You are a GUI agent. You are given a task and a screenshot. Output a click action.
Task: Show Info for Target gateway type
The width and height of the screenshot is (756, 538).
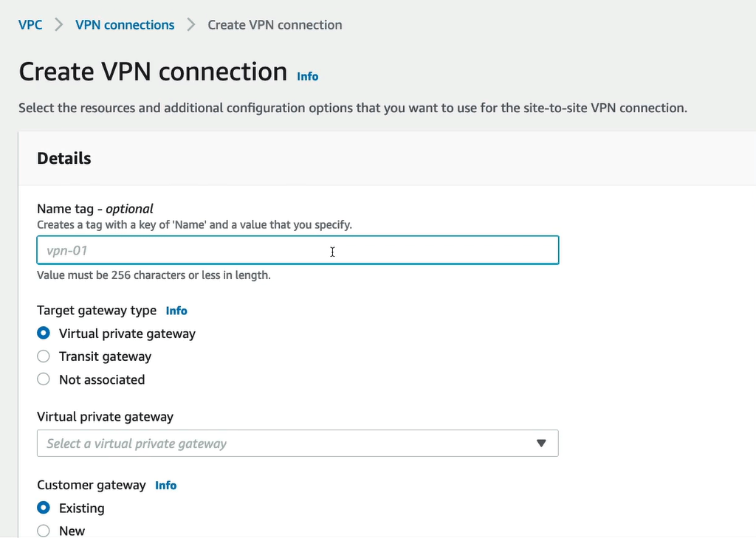coord(176,311)
